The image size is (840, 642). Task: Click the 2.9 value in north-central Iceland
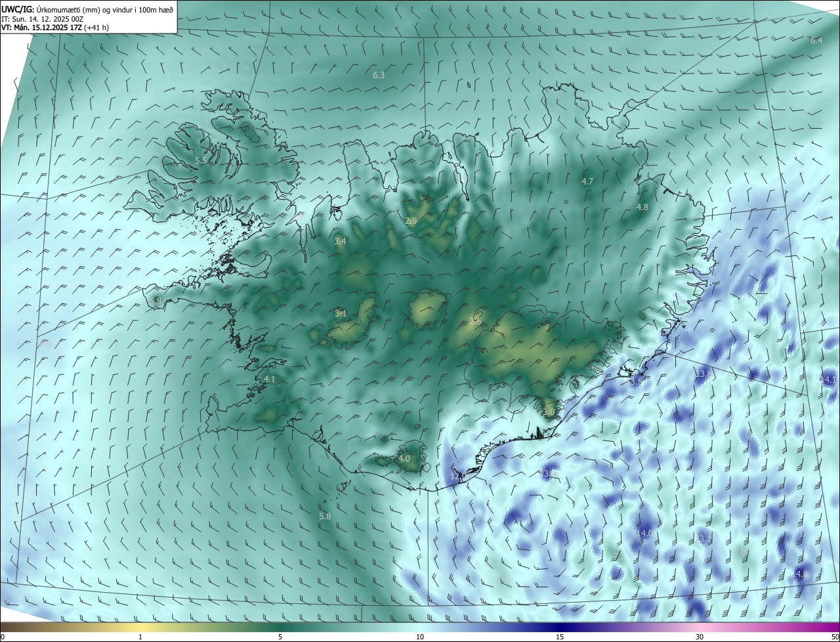[411, 221]
